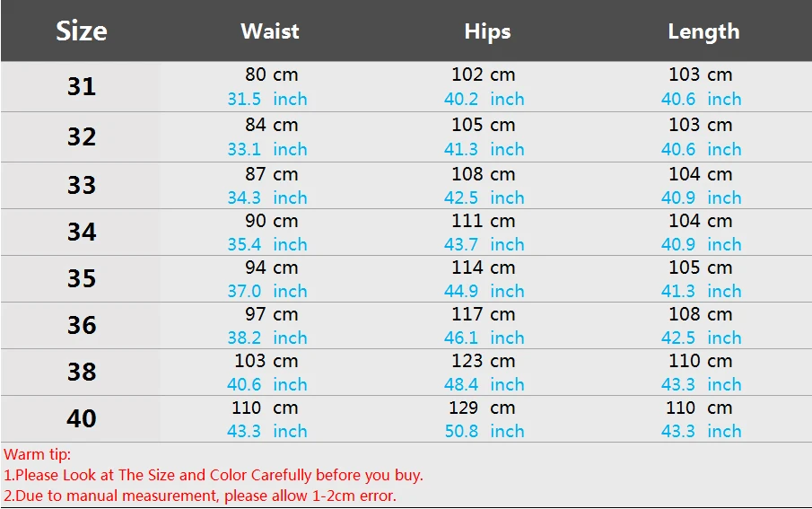Select size 34 row label
The image size is (812, 509).
(82, 232)
